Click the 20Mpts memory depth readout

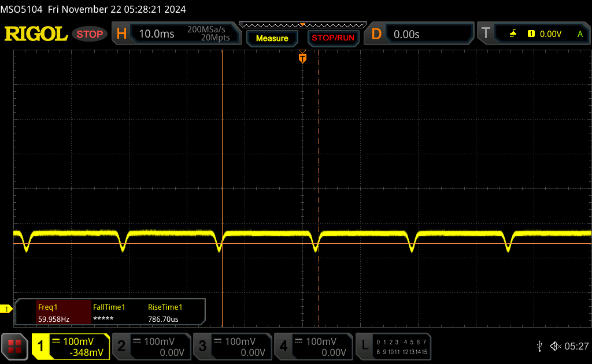tap(215, 38)
